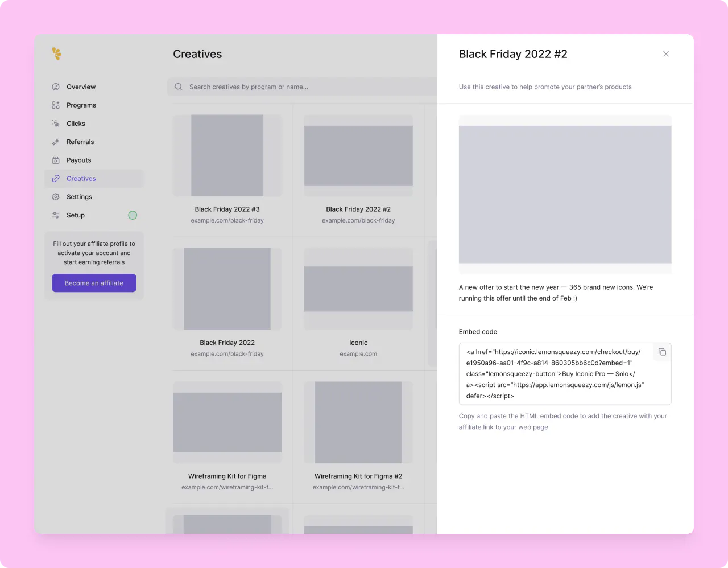Click the panel title Black Friday 2022 #2
The width and height of the screenshot is (728, 568).
[x=513, y=54]
